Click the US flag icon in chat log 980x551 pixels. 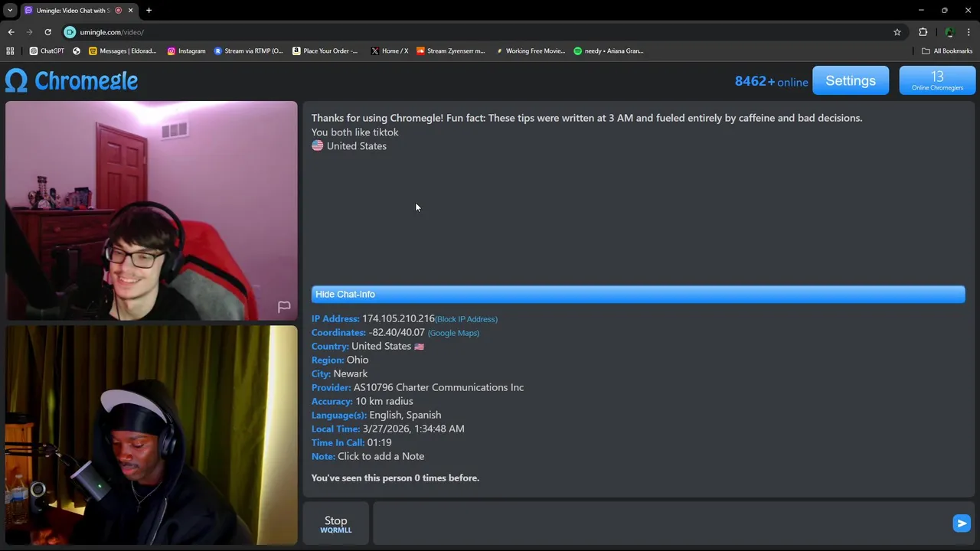click(317, 145)
